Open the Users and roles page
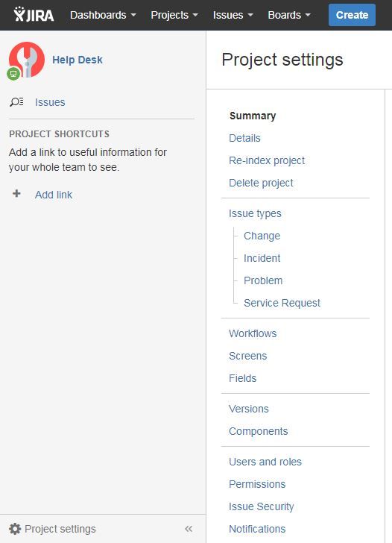This screenshot has width=392, height=543. pos(265,462)
